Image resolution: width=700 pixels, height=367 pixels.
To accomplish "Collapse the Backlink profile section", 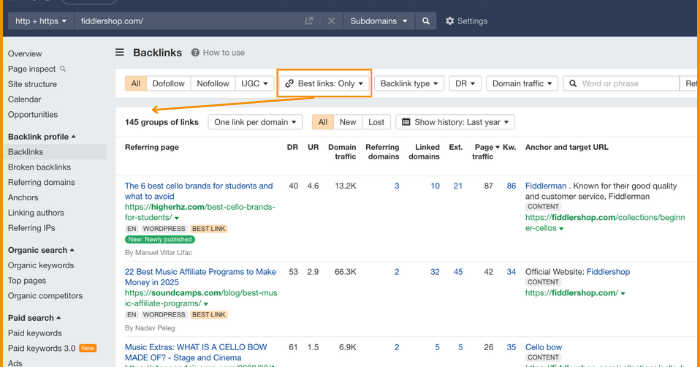I will [42, 137].
